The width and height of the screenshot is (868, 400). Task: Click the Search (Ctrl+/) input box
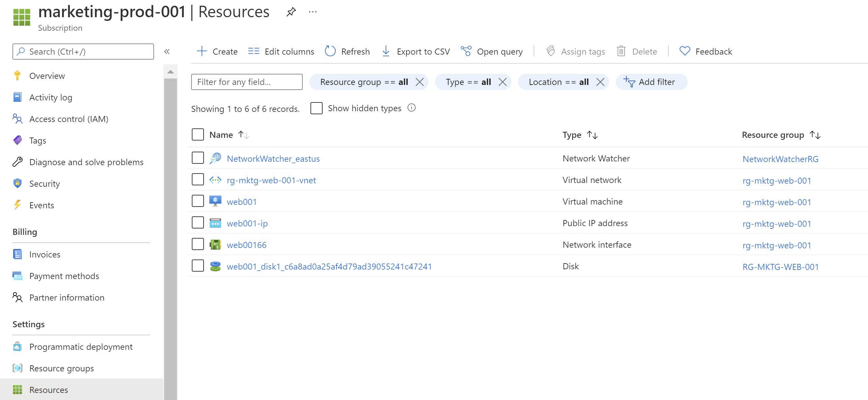pos(83,52)
